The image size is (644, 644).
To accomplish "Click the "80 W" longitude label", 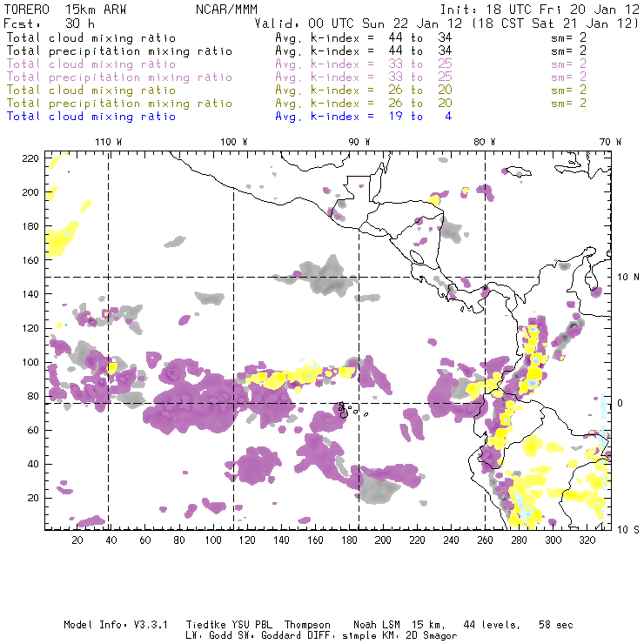I will 484,142.
